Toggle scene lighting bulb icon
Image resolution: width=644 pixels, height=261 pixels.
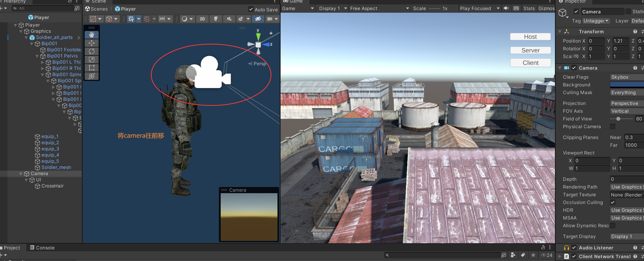click(x=216, y=19)
